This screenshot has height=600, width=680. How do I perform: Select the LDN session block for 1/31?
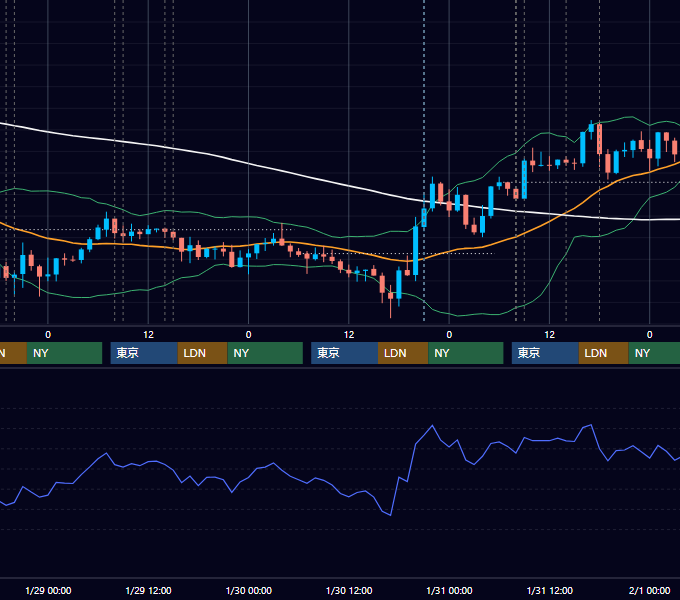click(x=604, y=353)
